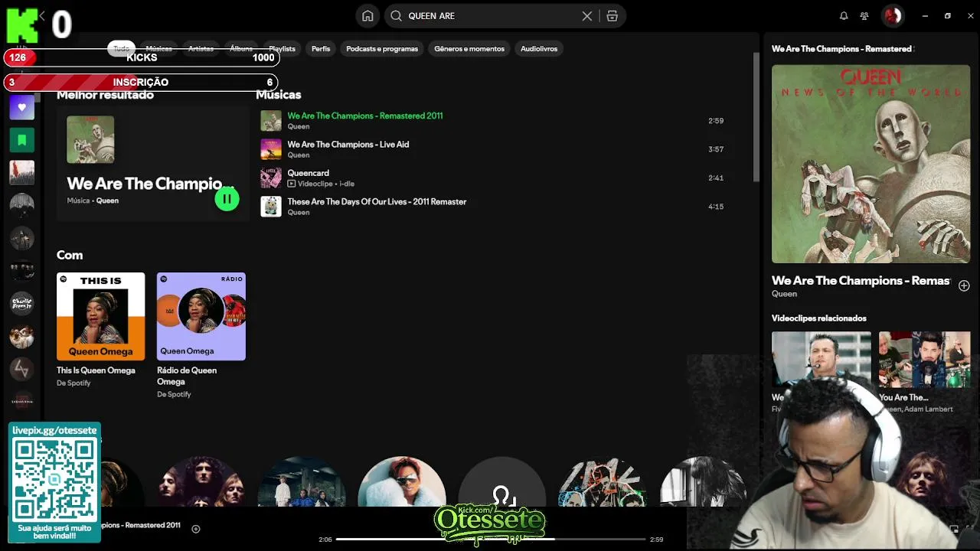
Task: Click the 2:59 duration of first track
Action: (x=716, y=121)
